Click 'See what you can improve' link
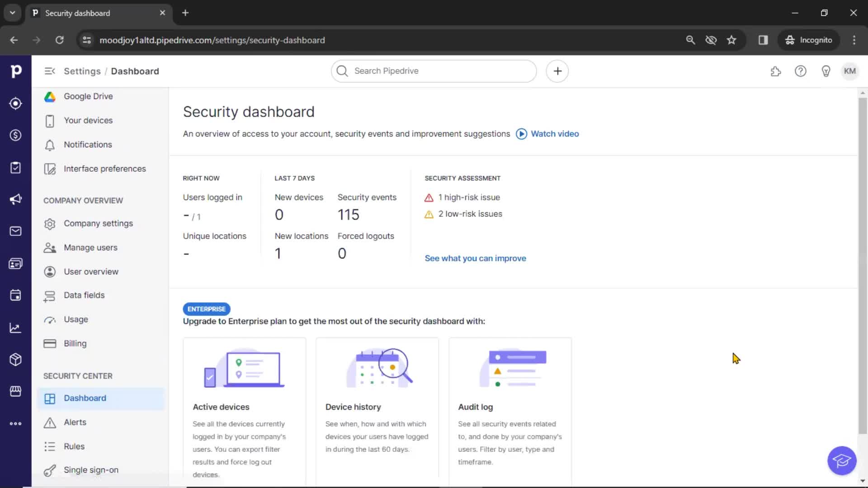Screen dimensions: 868x488 [475, 258]
